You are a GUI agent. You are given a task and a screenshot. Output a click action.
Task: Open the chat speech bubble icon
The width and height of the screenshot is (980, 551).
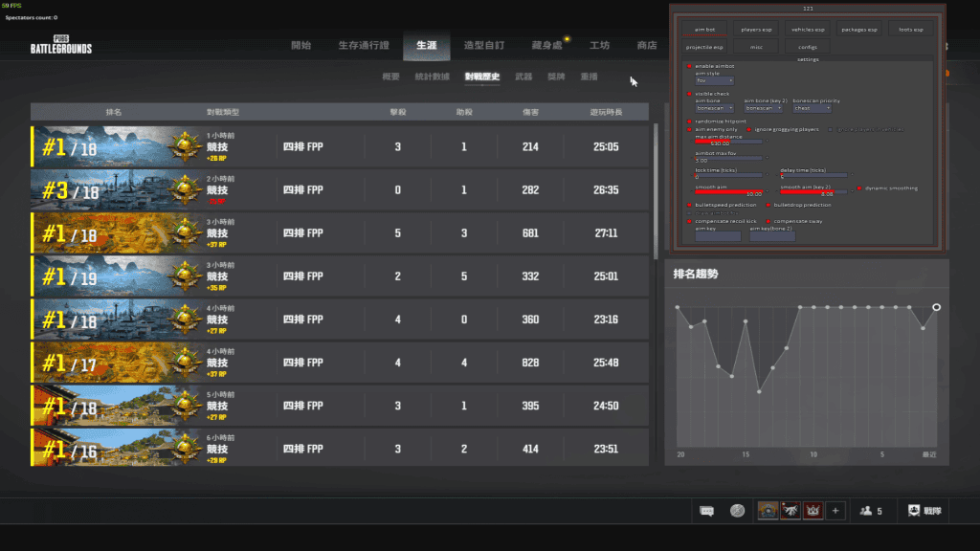(x=706, y=511)
